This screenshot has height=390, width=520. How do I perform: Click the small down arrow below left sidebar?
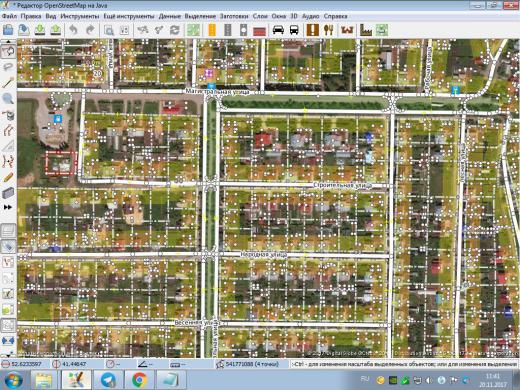8,353
